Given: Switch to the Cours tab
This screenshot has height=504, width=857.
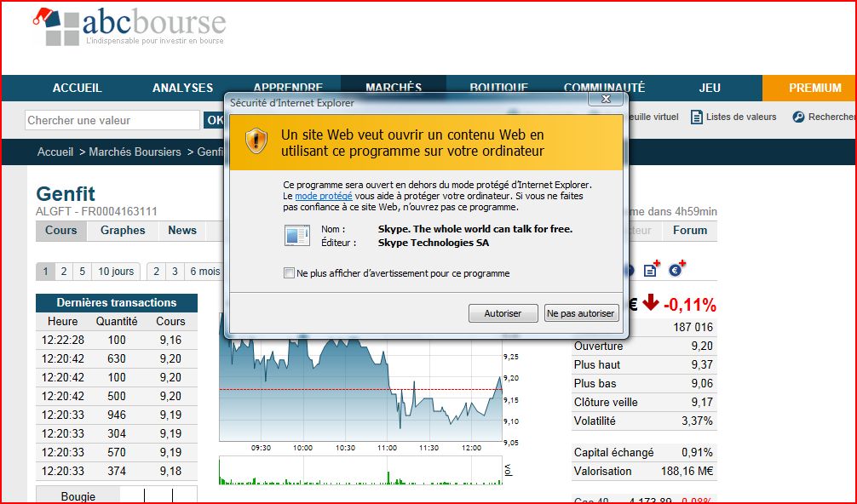Looking at the screenshot, I should coord(60,231).
